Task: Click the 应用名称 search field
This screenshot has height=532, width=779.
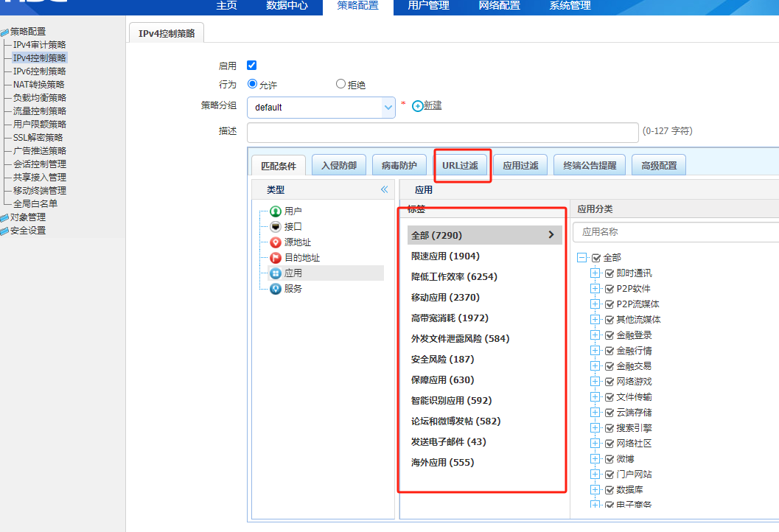Action: pos(676,232)
